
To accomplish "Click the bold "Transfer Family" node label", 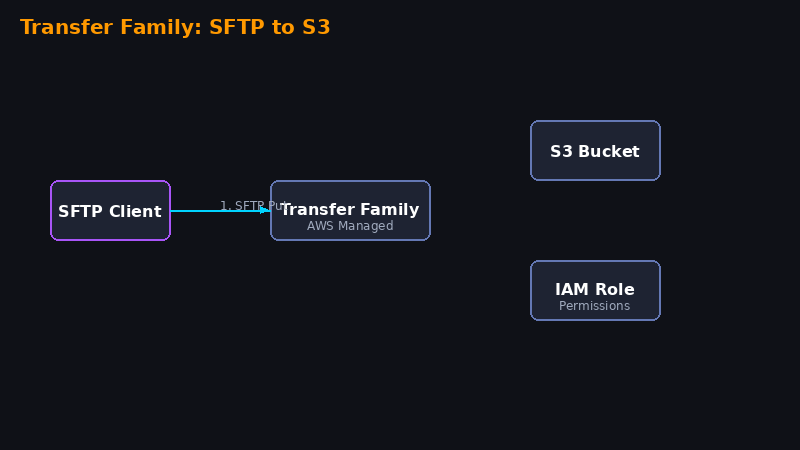I will 350,209.
